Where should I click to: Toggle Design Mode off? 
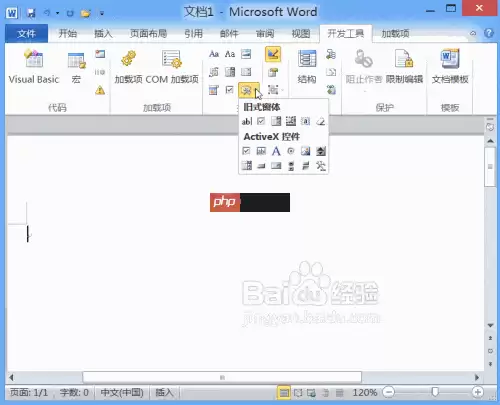[273, 54]
